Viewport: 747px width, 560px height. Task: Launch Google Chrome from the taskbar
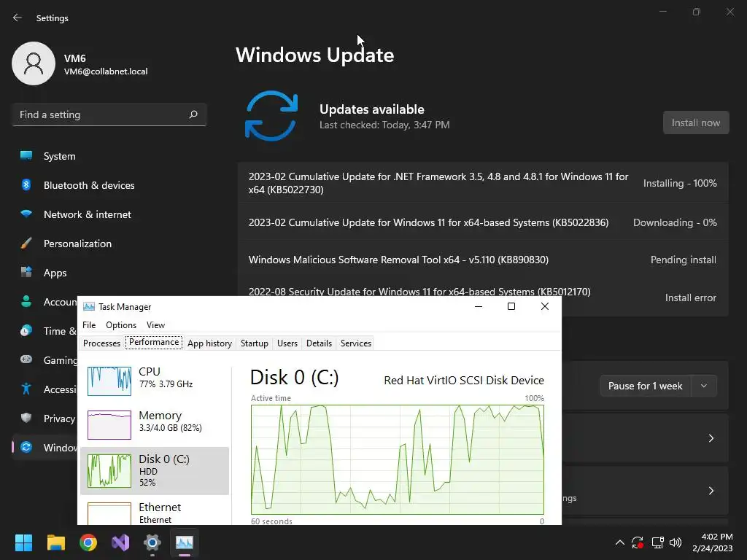[88, 542]
